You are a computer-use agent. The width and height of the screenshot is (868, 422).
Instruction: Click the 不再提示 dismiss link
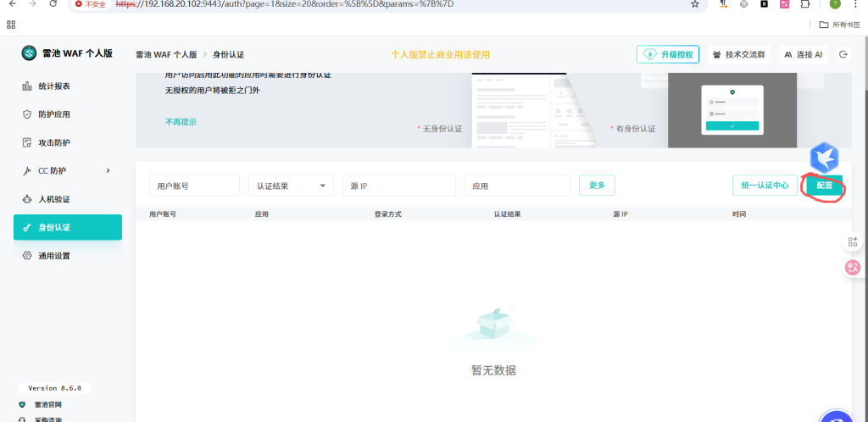pyautogui.click(x=181, y=122)
